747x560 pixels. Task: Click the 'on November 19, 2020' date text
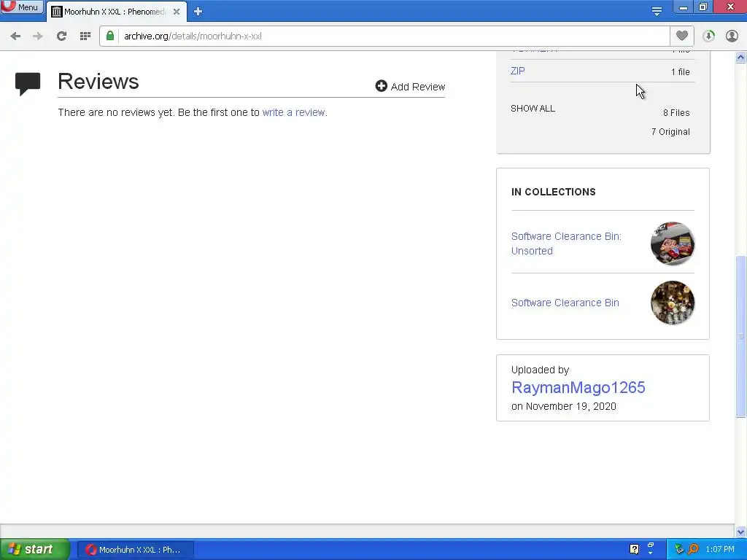tap(564, 406)
